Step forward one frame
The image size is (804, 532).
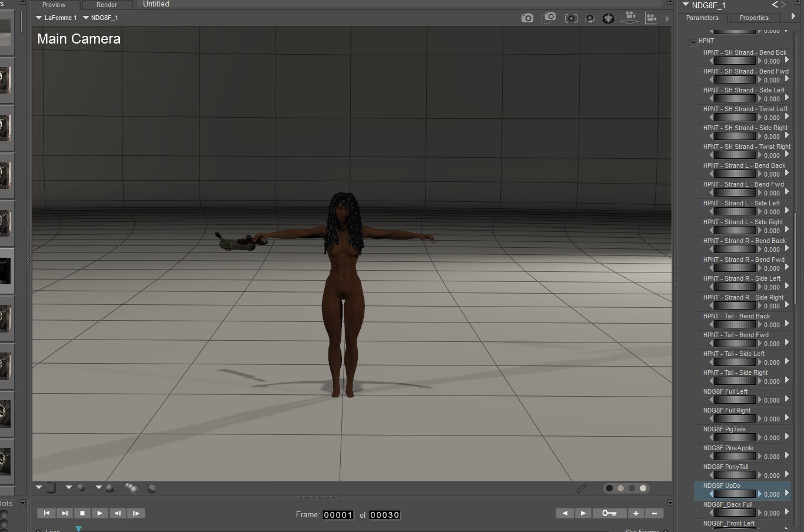[x=136, y=513]
